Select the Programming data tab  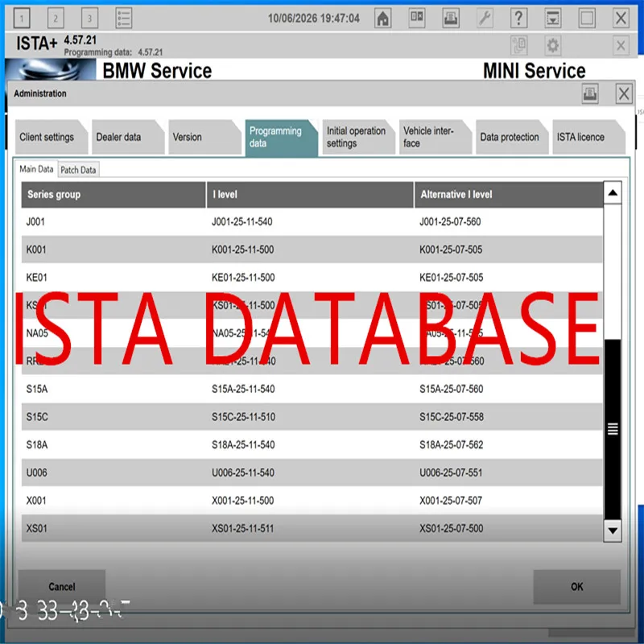tap(281, 138)
